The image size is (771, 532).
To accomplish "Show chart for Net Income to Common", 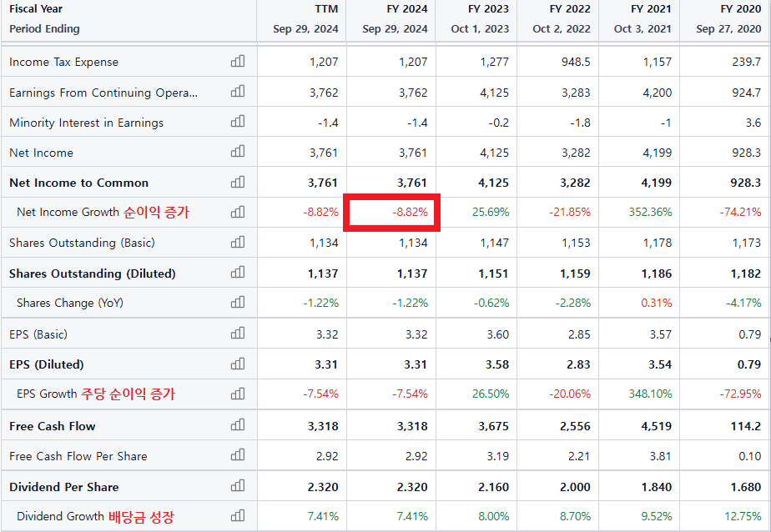I will pos(238,182).
